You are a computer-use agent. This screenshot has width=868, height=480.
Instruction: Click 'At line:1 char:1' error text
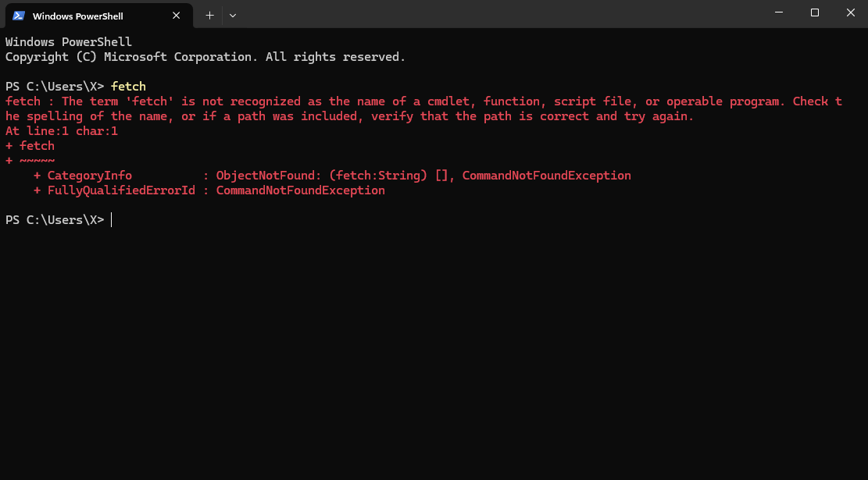pos(62,131)
